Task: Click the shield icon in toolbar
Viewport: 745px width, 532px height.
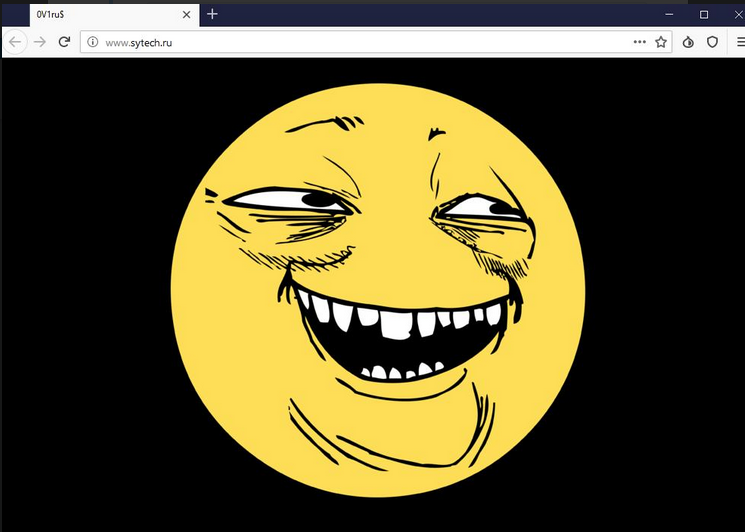Action: (x=713, y=42)
